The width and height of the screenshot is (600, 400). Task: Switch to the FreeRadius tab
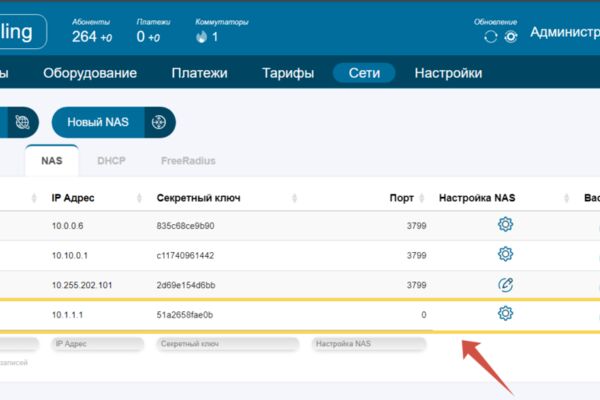tap(188, 161)
